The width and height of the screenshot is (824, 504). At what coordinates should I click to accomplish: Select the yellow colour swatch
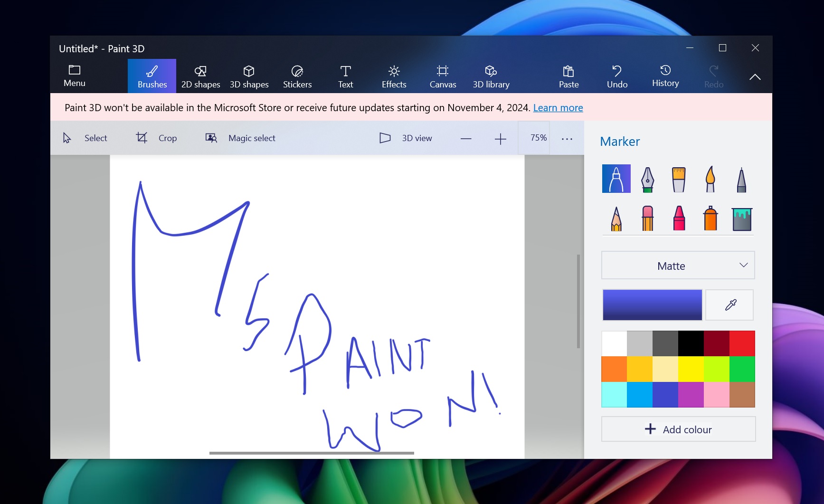pos(691,369)
